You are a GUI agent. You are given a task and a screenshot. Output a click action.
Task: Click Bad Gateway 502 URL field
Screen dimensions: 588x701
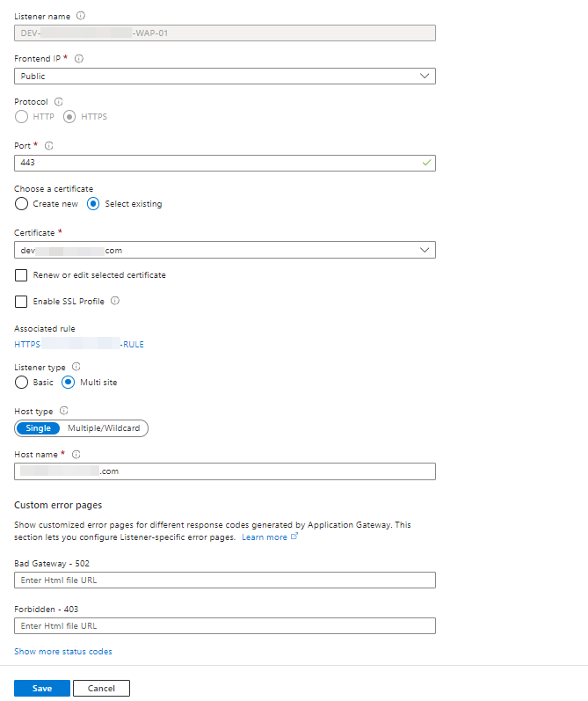click(x=225, y=581)
